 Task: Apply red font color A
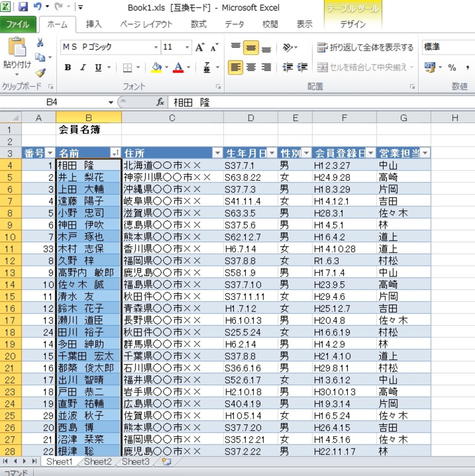[178, 68]
